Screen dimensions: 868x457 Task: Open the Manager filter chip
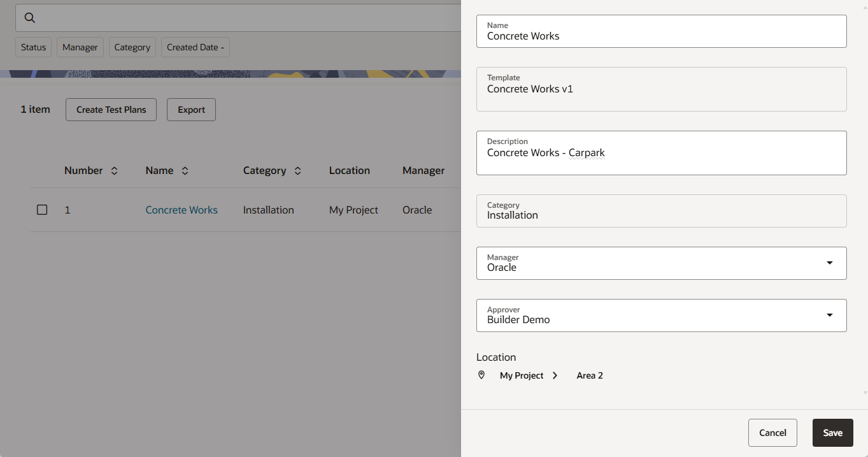click(x=80, y=47)
